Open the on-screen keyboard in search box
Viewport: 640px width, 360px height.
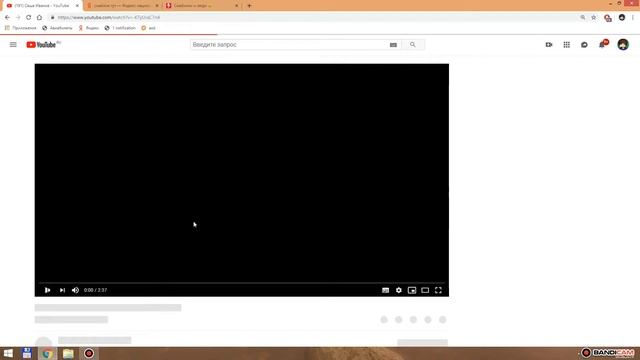pos(393,45)
